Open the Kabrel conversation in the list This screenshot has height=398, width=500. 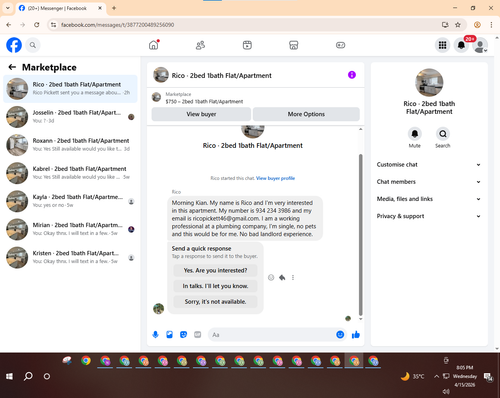click(x=70, y=173)
